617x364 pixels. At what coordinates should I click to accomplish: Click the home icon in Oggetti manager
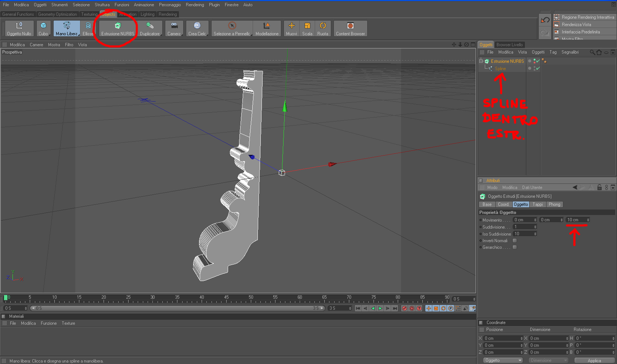tap(599, 52)
